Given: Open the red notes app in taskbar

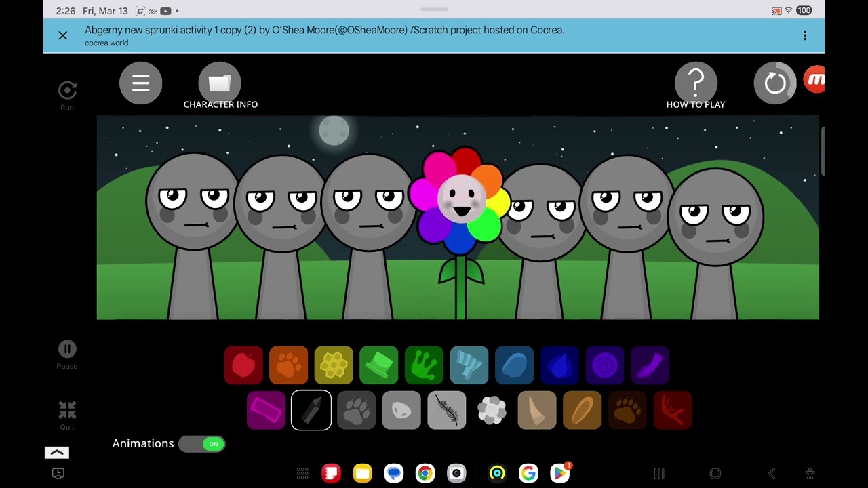Looking at the screenshot, I should [332, 473].
